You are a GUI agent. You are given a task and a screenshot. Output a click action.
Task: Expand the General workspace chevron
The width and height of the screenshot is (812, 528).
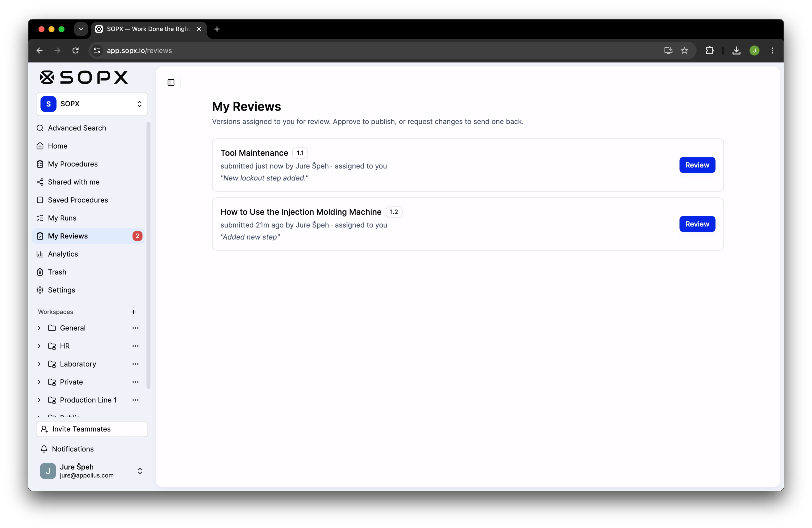pos(39,328)
